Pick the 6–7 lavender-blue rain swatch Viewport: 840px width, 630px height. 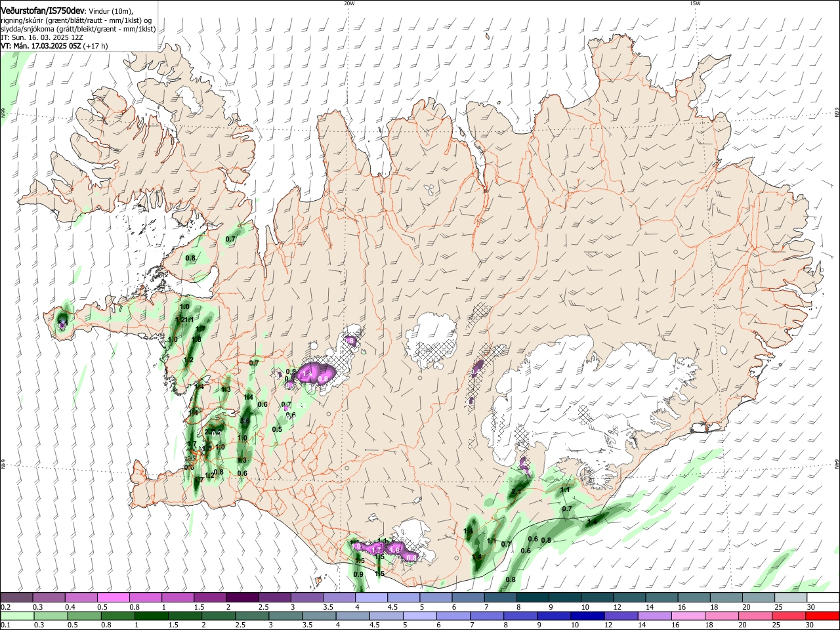[454, 616]
